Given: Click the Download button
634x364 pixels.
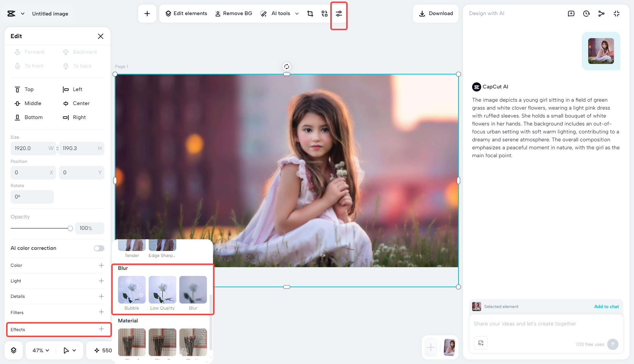Looking at the screenshot, I should 436,13.
